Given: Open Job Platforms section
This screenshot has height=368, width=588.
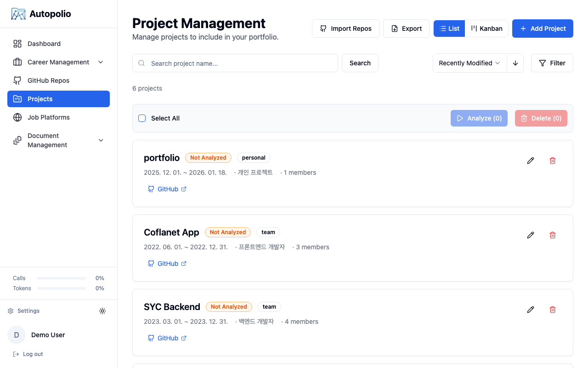Looking at the screenshot, I should [x=48, y=117].
